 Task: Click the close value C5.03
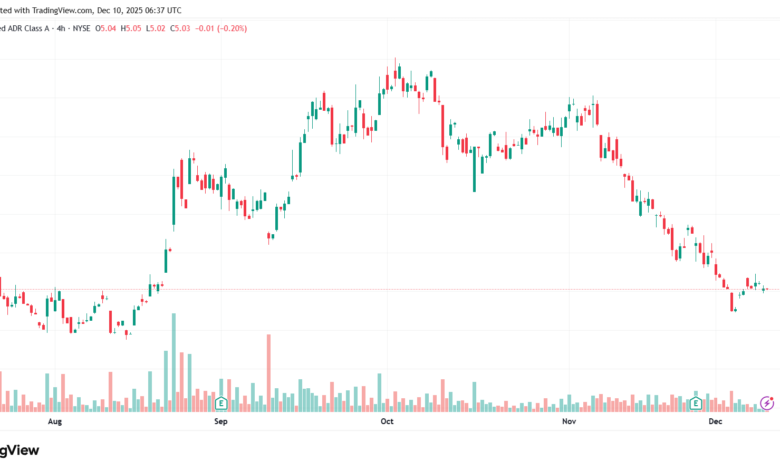pyautogui.click(x=180, y=28)
